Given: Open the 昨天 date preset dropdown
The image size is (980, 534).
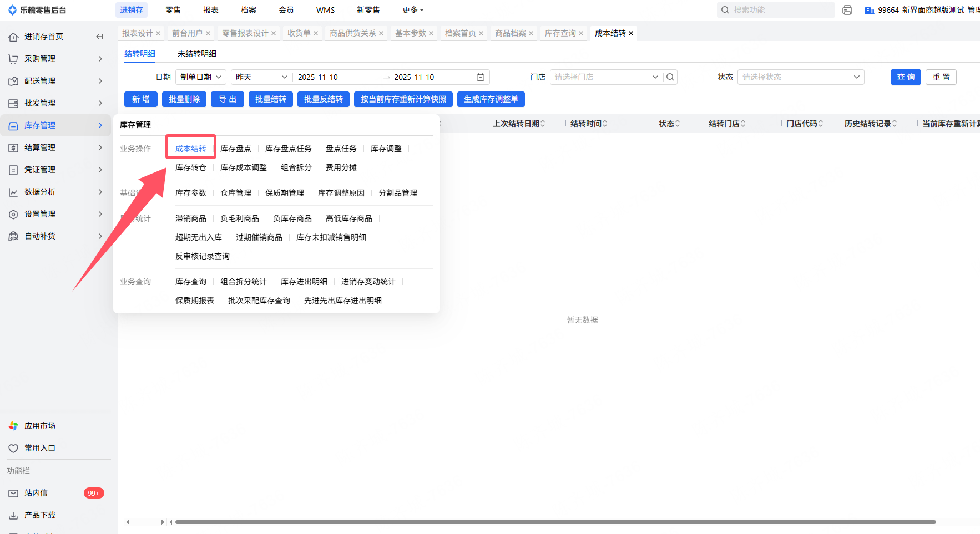Looking at the screenshot, I should (261, 77).
